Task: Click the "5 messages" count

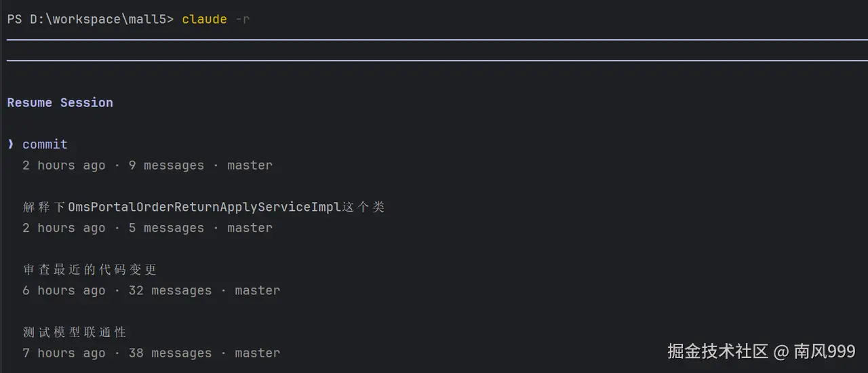Action: coord(166,228)
